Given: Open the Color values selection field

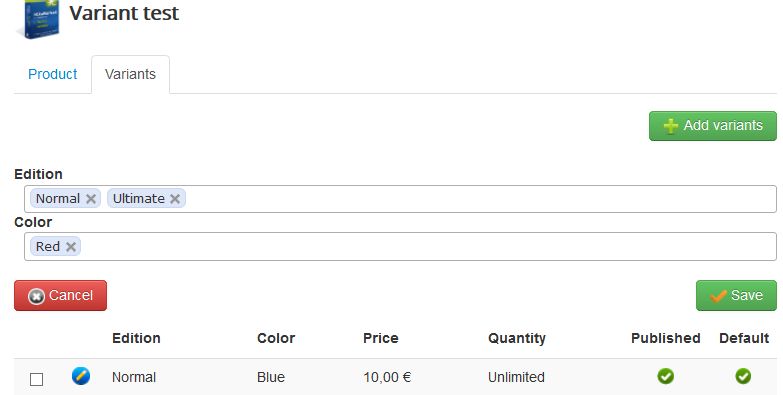Looking at the screenshot, I should tap(400, 246).
